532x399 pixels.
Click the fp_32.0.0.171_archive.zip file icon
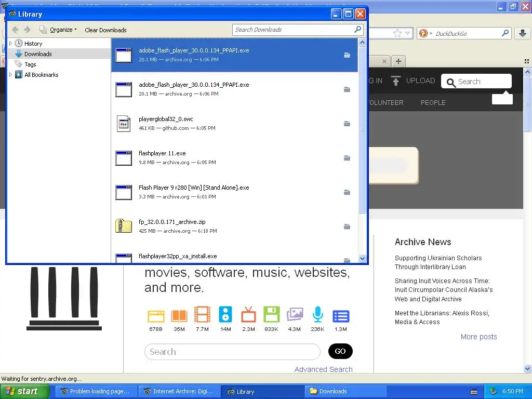pos(124,226)
